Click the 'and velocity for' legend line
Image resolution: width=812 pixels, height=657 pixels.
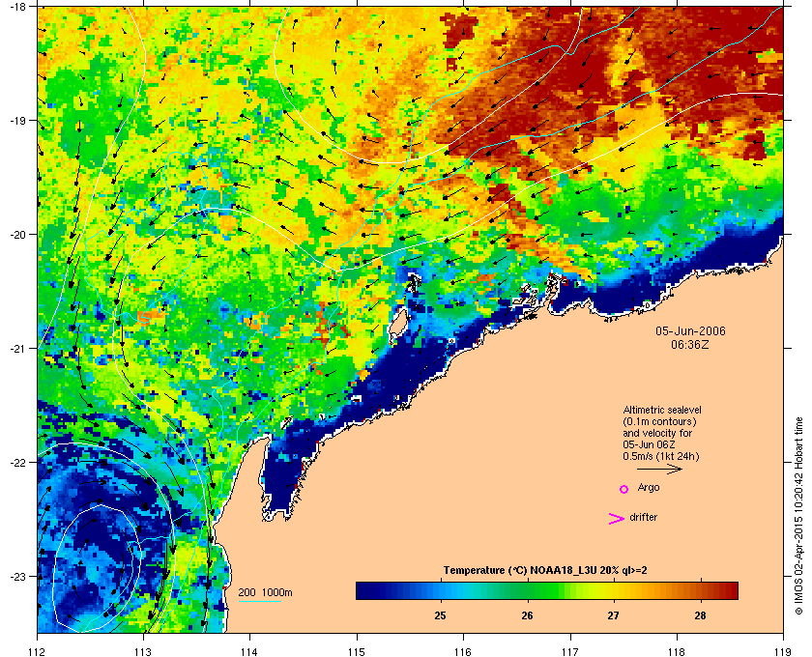(x=657, y=433)
